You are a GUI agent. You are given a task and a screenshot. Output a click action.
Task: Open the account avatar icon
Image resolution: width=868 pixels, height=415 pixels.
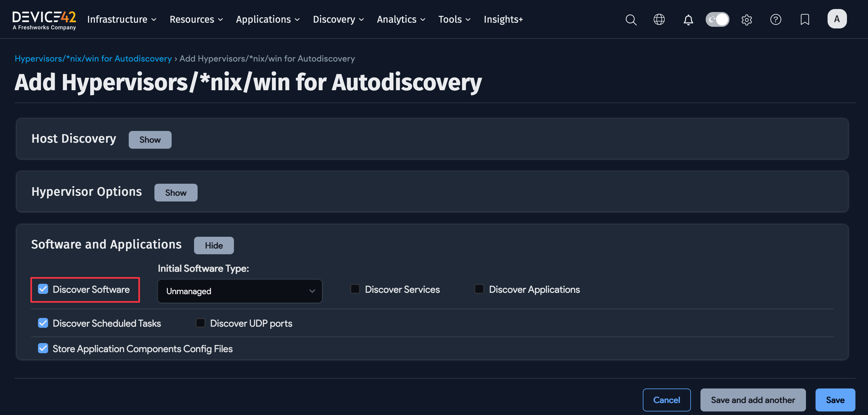[x=837, y=19]
